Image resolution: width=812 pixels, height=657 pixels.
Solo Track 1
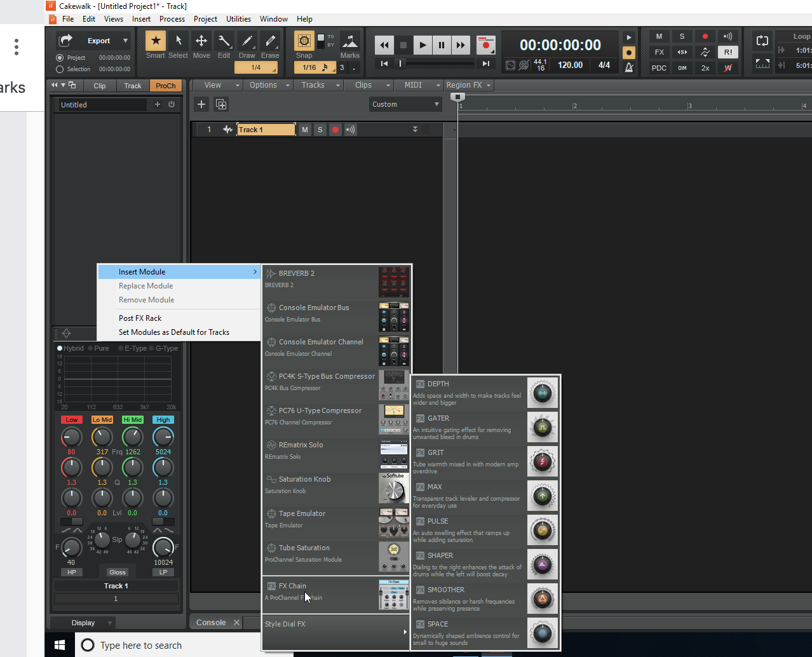tap(320, 130)
